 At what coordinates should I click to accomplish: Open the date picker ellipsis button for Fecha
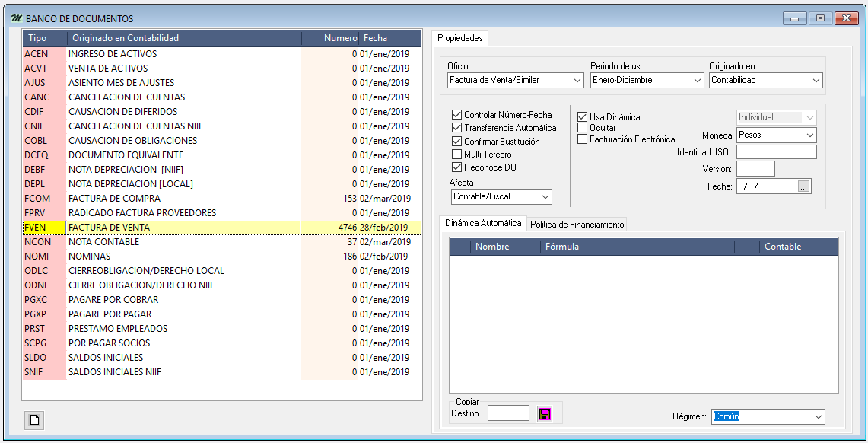click(804, 186)
